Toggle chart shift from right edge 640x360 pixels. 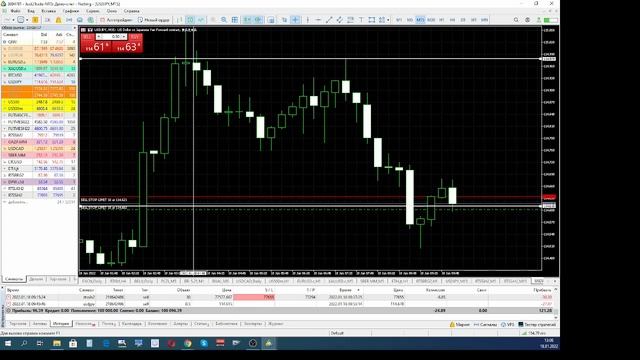point(258,20)
